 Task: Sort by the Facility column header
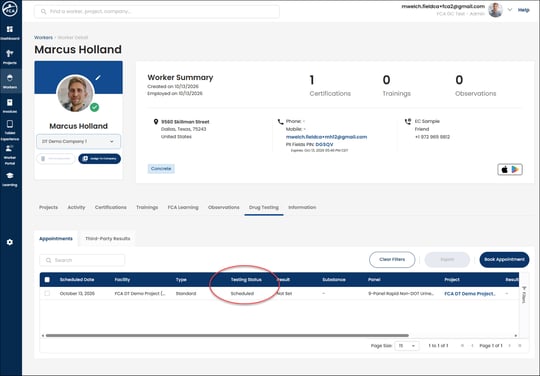(x=122, y=280)
